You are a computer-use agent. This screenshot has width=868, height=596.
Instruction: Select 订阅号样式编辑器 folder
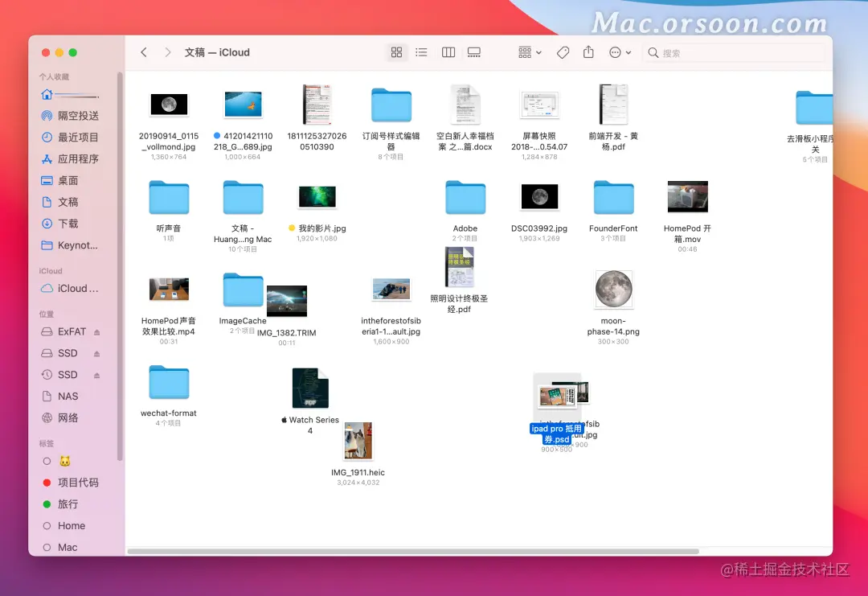tap(391, 105)
